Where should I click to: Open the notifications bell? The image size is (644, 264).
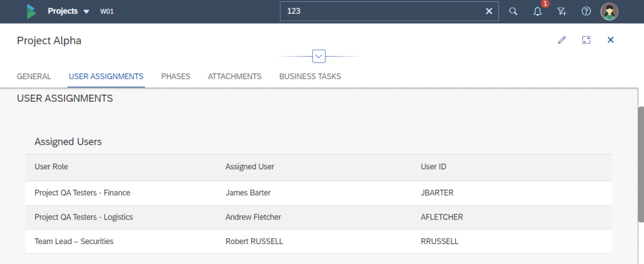click(538, 12)
